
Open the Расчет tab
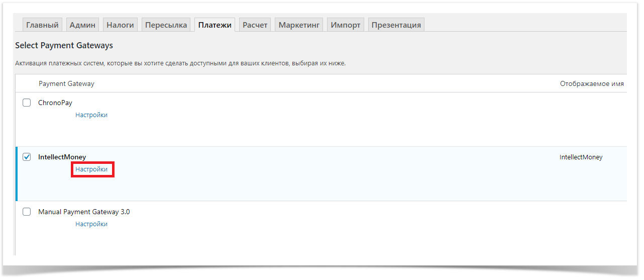tap(255, 25)
